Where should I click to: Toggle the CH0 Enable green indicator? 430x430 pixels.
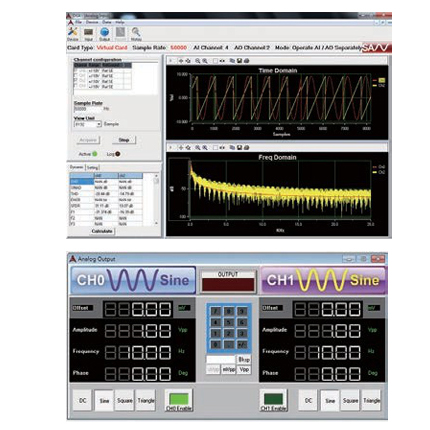(179, 400)
